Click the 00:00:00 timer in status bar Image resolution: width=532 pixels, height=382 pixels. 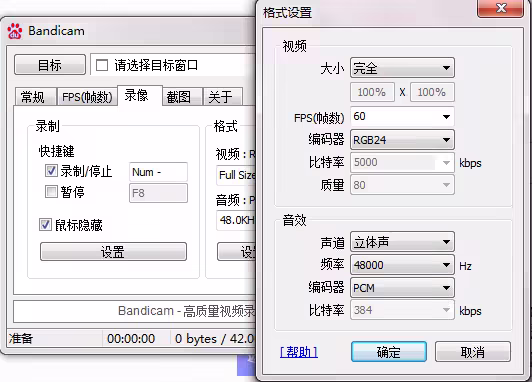[131, 339]
